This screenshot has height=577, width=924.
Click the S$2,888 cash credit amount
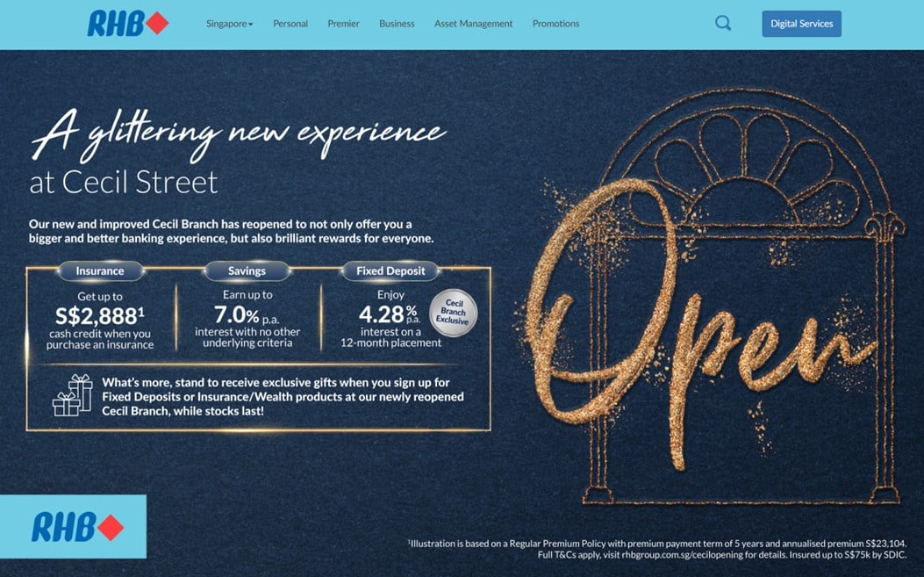coord(99,316)
